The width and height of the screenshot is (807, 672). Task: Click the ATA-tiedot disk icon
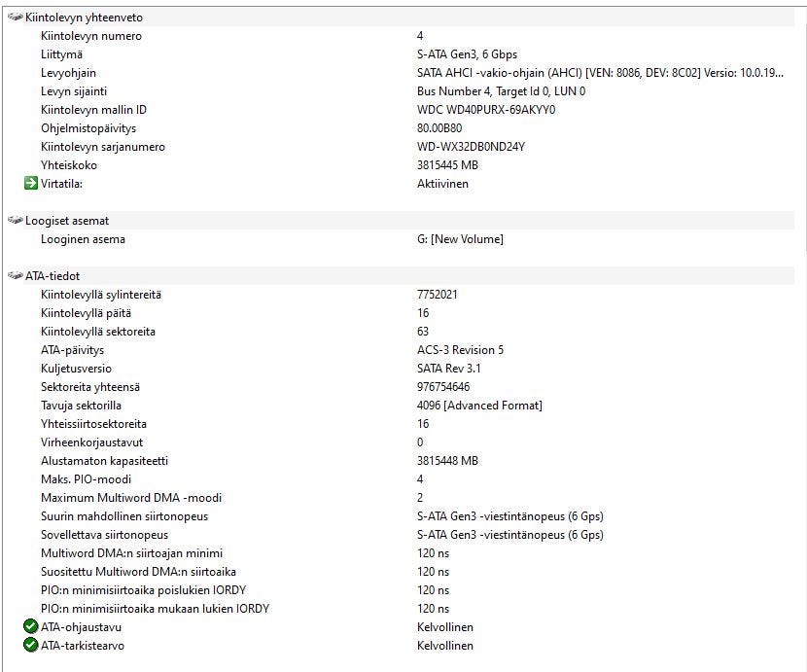[x=15, y=276]
